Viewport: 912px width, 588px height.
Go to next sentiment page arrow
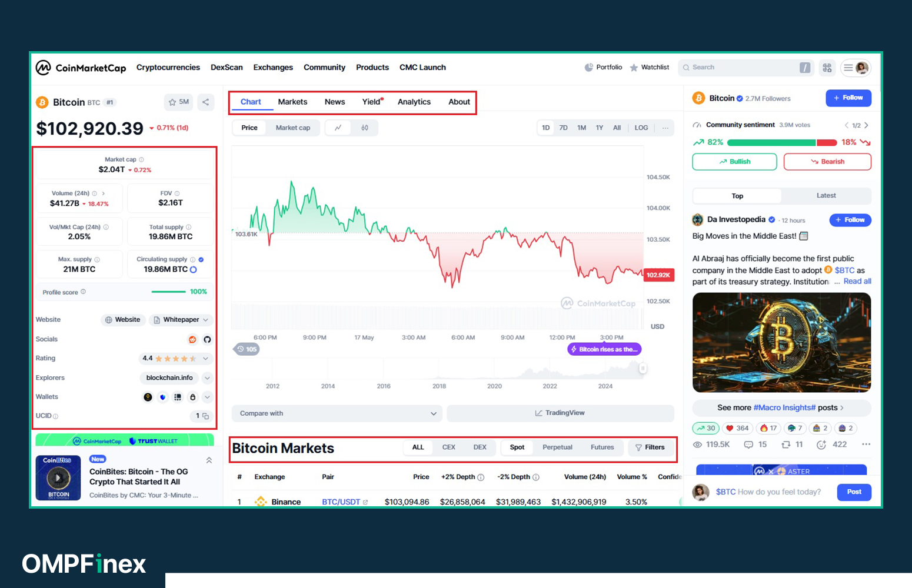(866, 125)
